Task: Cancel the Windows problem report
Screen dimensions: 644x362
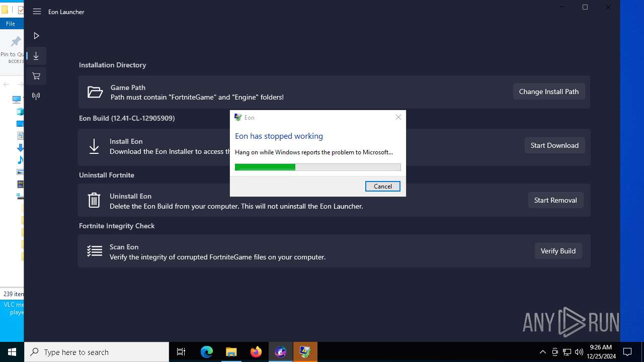Action: tap(383, 186)
